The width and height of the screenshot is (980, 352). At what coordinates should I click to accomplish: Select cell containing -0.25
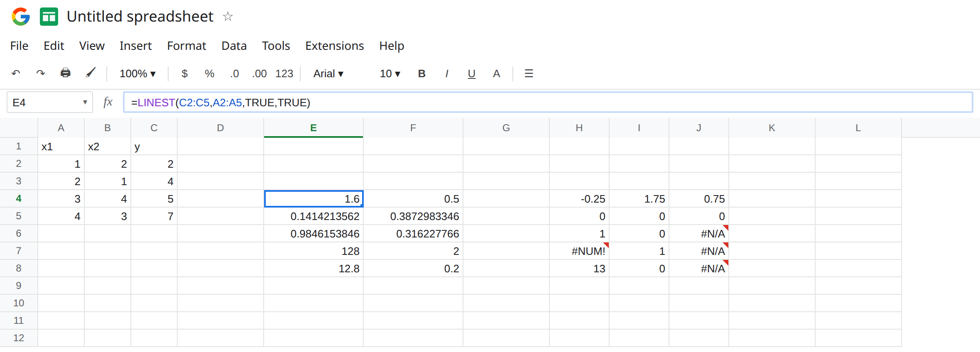pos(579,199)
